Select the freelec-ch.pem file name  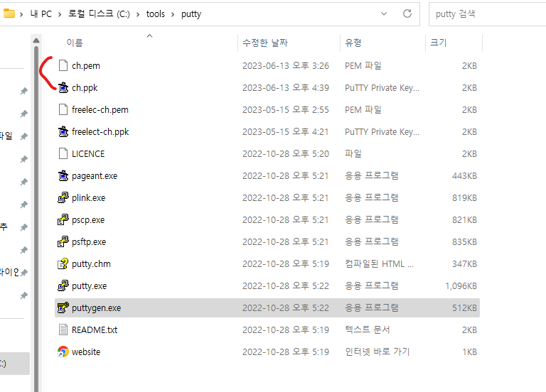click(x=100, y=110)
